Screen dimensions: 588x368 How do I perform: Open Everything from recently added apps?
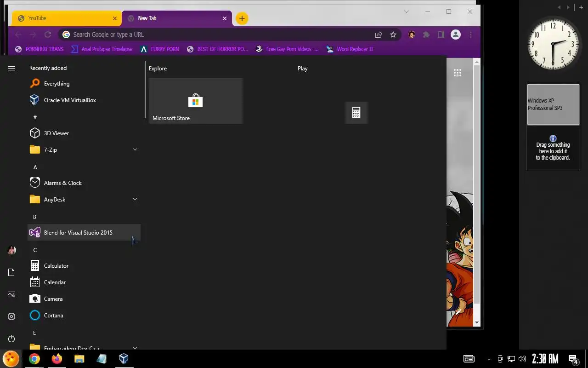pyautogui.click(x=84, y=84)
